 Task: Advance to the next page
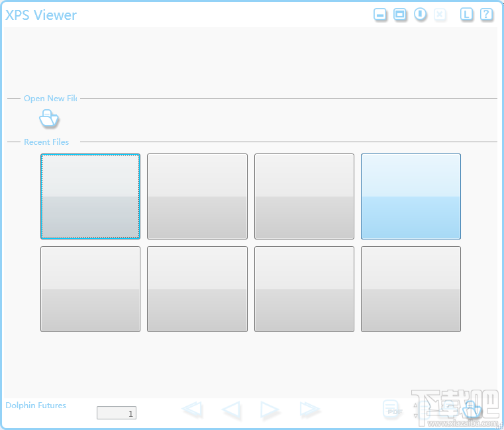pos(270,410)
